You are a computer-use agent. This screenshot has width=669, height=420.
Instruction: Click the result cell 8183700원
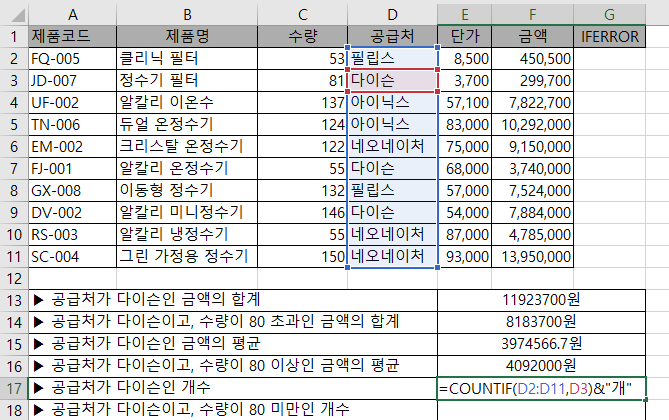click(x=541, y=323)
